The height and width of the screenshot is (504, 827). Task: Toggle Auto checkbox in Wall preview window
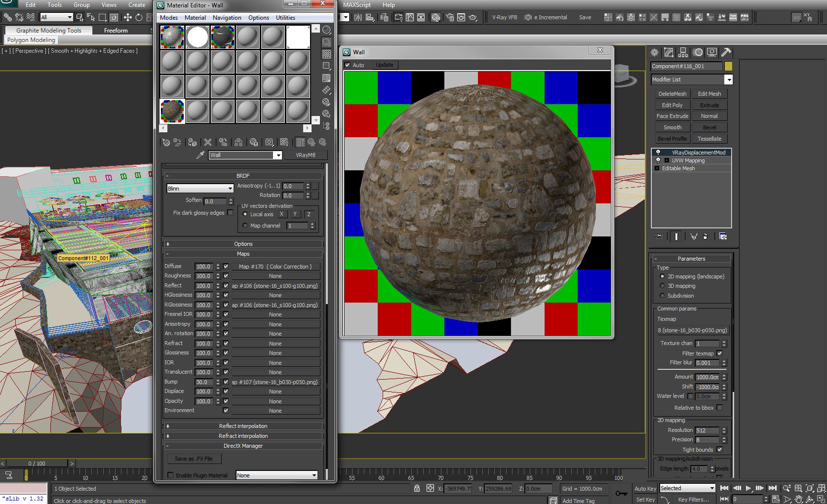pos(348,65)
